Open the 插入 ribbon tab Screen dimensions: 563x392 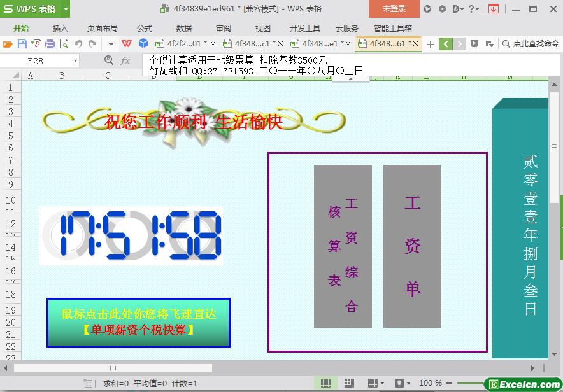[60, 29]
